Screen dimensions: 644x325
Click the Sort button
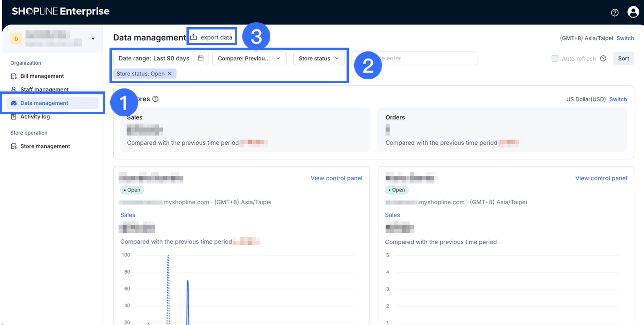623,59
